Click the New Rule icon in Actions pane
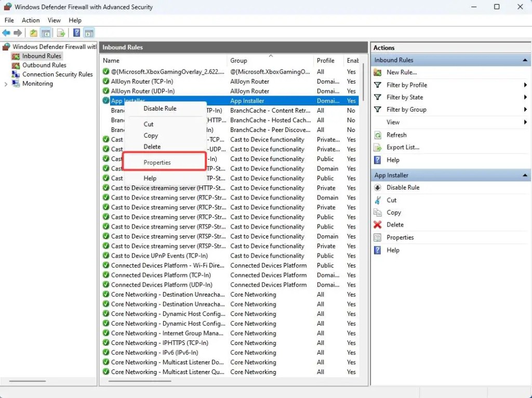This screenshot has height=398, width=532. pos(378,72)
